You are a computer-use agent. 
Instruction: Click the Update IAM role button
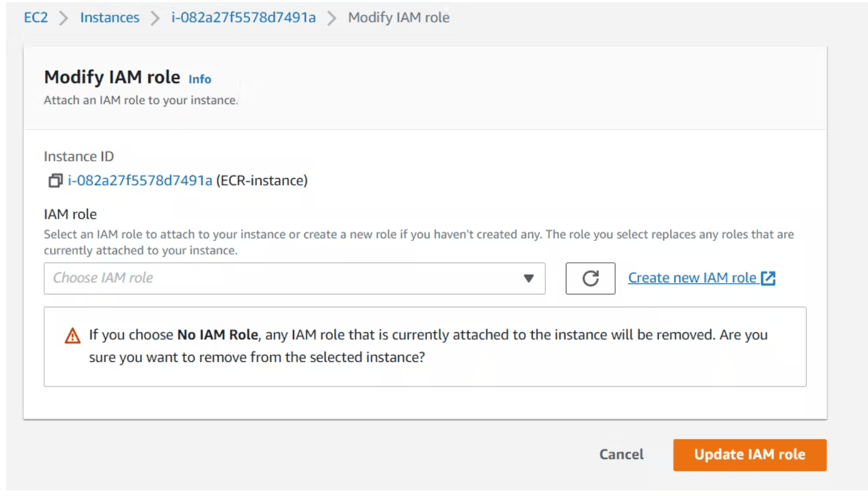(x=749, y=454)
